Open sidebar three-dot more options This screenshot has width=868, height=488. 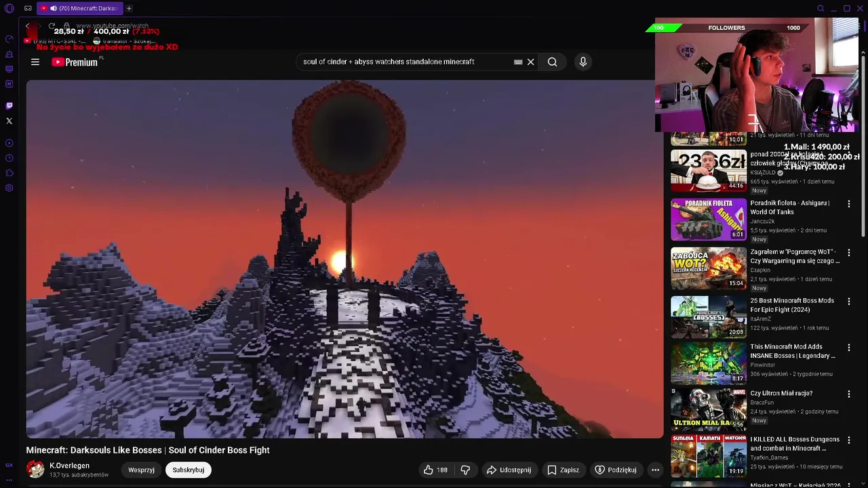(9, 480)
